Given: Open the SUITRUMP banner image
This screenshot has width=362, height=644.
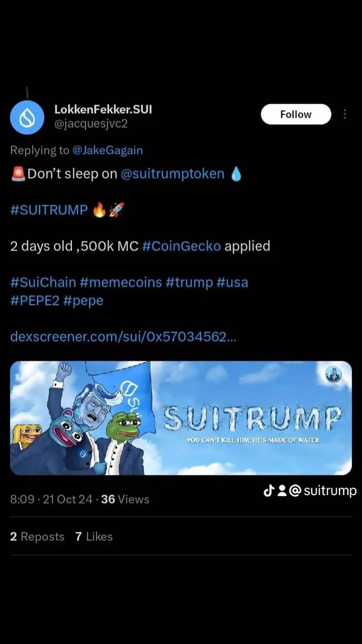Looking at the screenshot, I should tap(181, 418).
